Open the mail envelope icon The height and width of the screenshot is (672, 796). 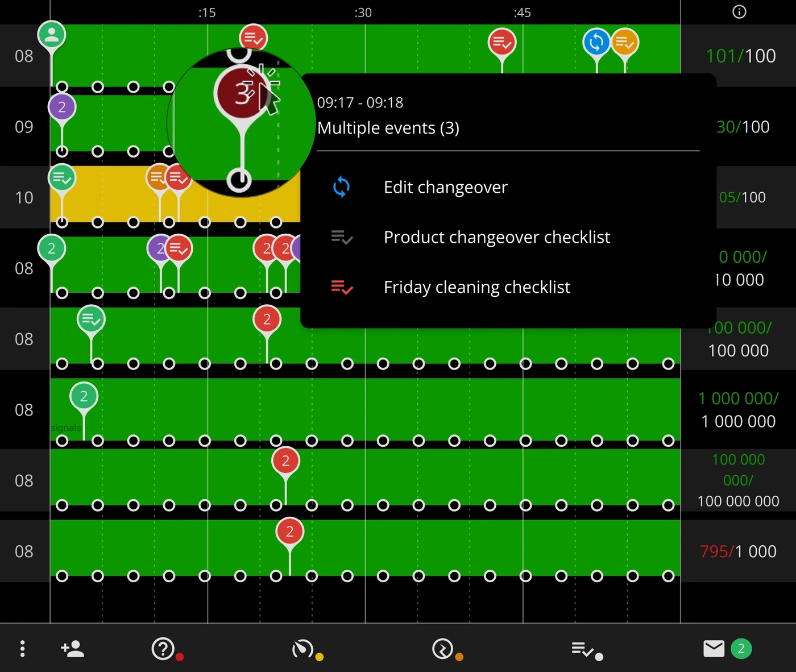pos(714,649)
